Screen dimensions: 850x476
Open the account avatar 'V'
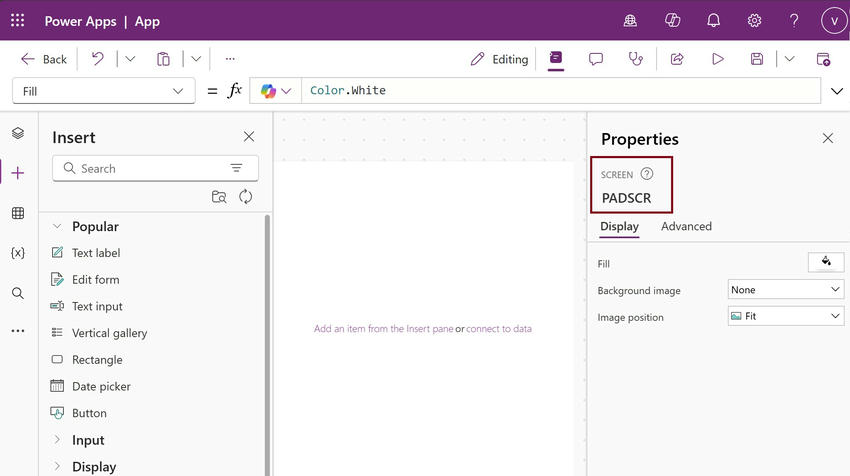tap(834, 21)
